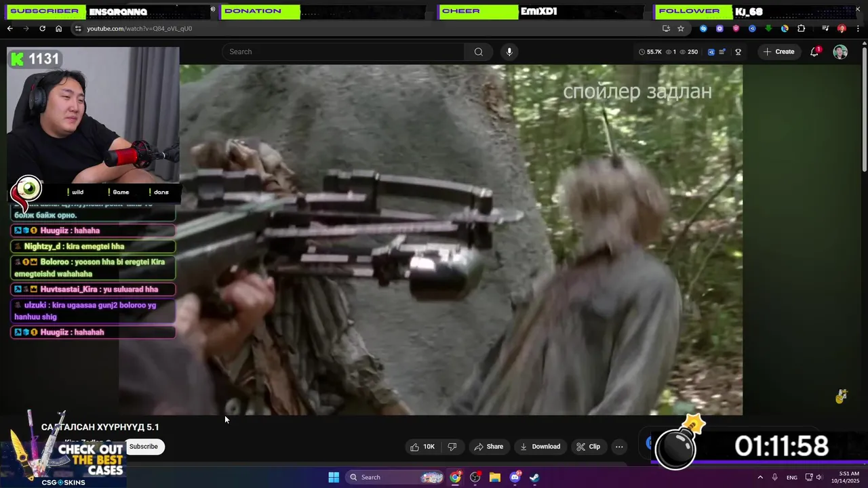Install app icon in the address bar

666,28
